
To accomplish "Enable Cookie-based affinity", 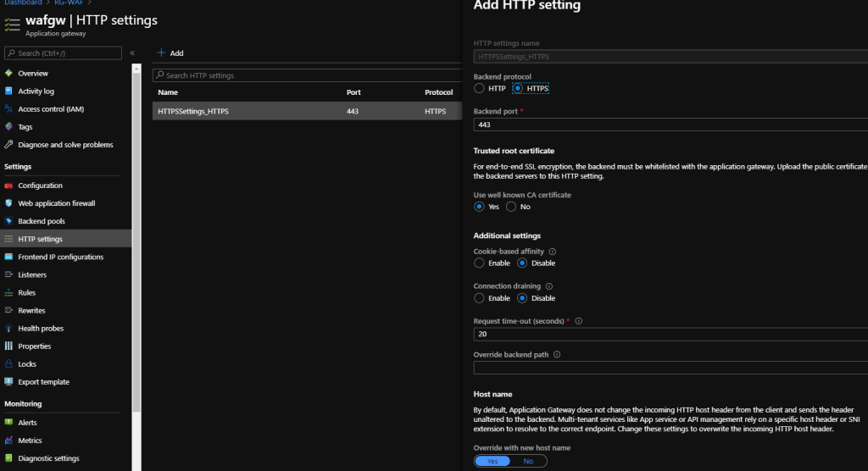I will 479,263.
